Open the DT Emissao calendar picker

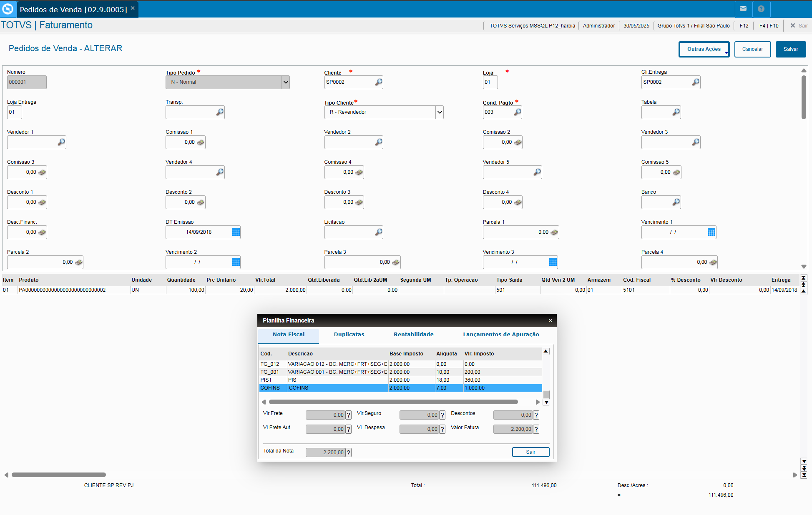(236, 232)
